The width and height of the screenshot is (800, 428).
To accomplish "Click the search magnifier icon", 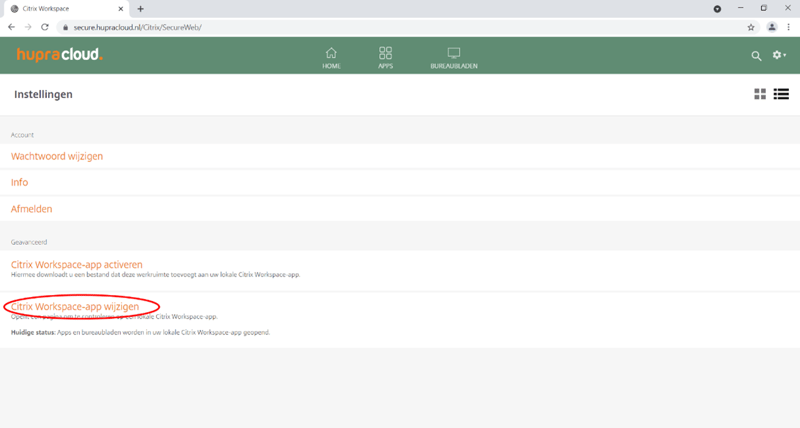I will point(756,56).
